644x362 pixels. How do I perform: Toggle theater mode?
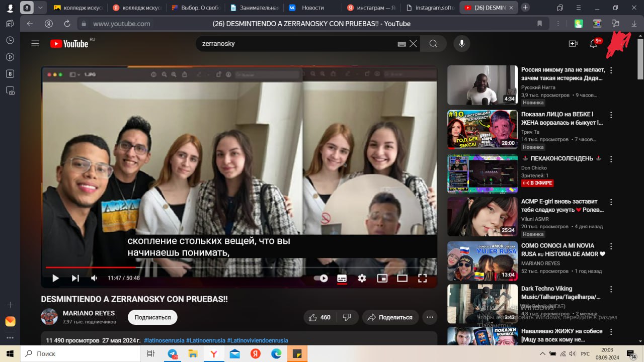(402, 278)
